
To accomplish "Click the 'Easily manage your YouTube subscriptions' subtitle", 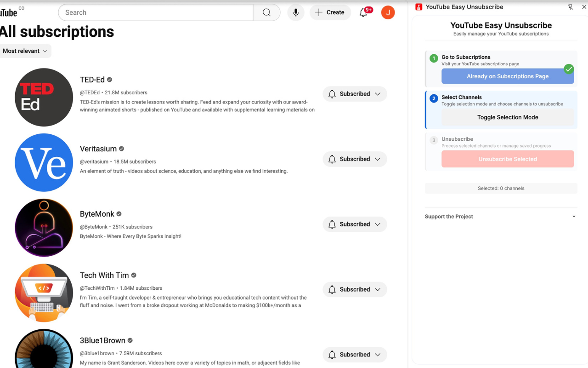I will tap(501, 34).
